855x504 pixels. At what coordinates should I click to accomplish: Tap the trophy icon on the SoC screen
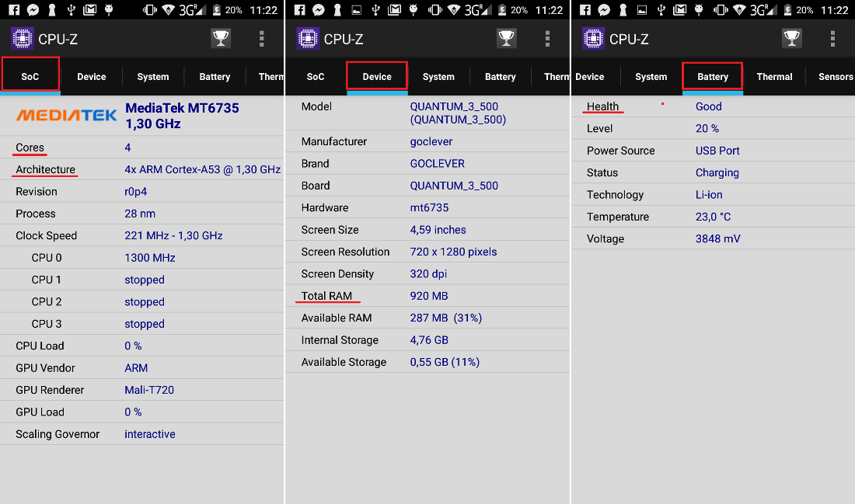tap(221, 39)
